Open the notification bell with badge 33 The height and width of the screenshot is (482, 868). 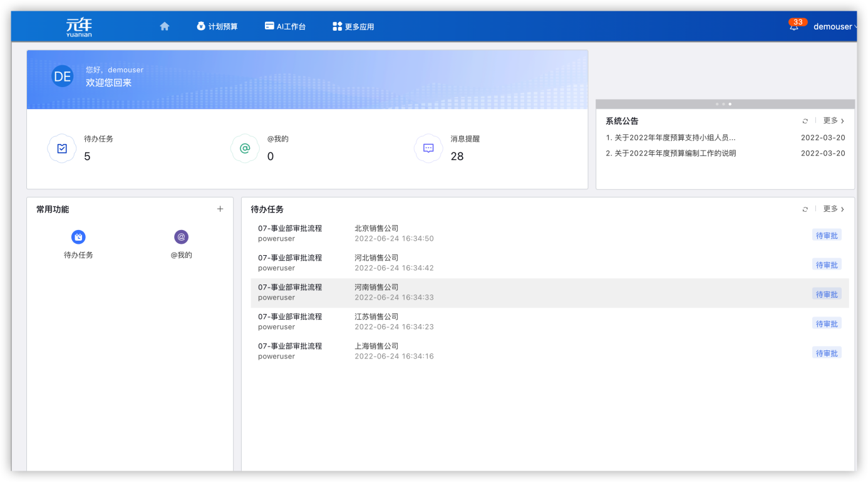[794, 27]
